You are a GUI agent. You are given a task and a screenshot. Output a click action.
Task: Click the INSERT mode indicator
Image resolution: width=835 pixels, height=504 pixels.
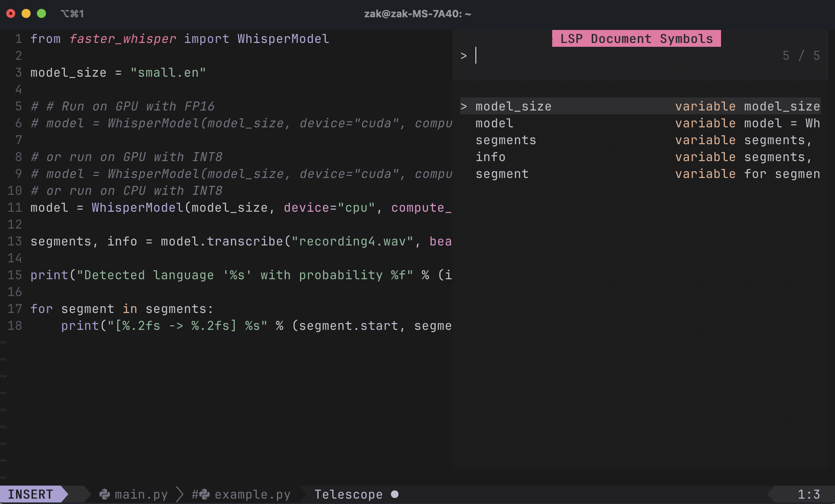point(31,494)
